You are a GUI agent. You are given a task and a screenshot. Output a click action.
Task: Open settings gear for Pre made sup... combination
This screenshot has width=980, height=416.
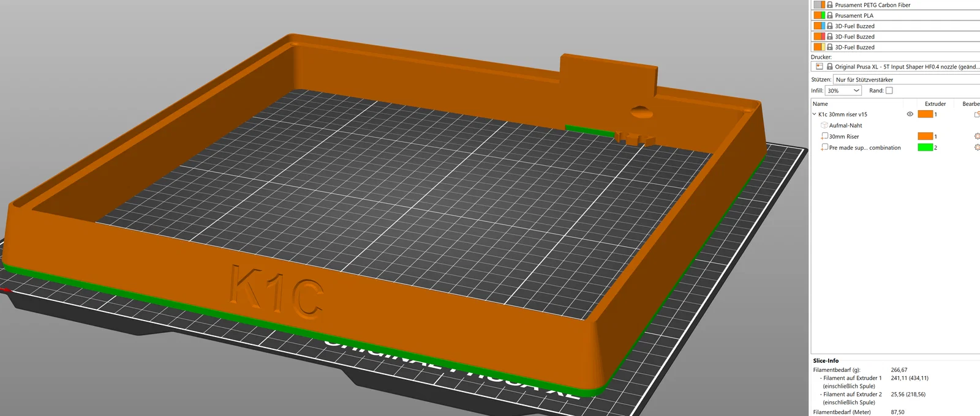pyautogui.click(x=977, y=147)
